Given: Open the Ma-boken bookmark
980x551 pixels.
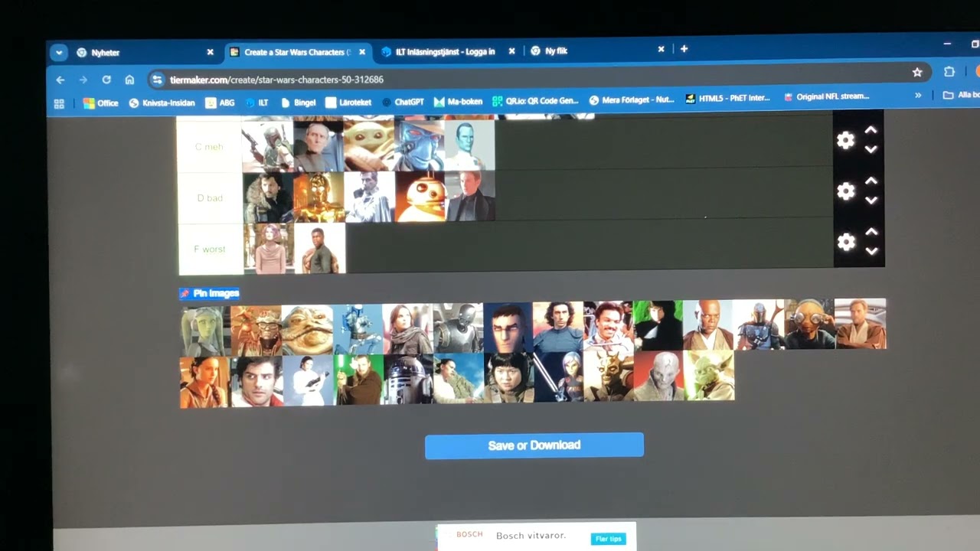Looking at the screenshot, I should point(458,101).
